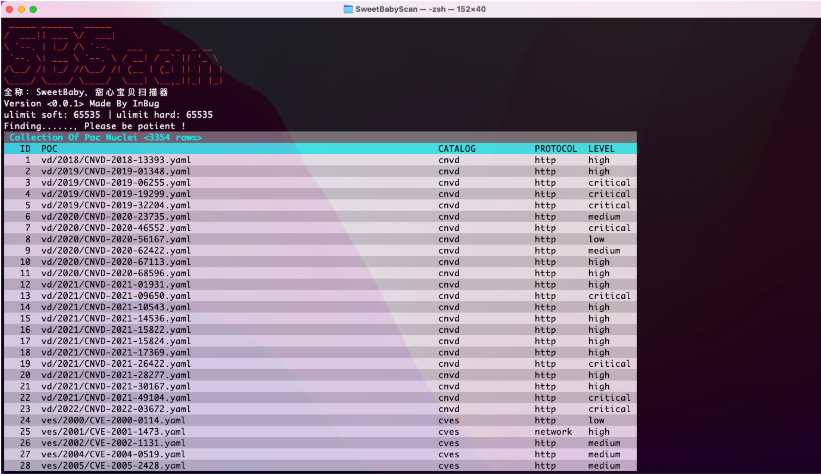This screenshot has width=821, height=474.
Task: Select row CNVD-2020-68596.yaml
Action: [320, 273]
